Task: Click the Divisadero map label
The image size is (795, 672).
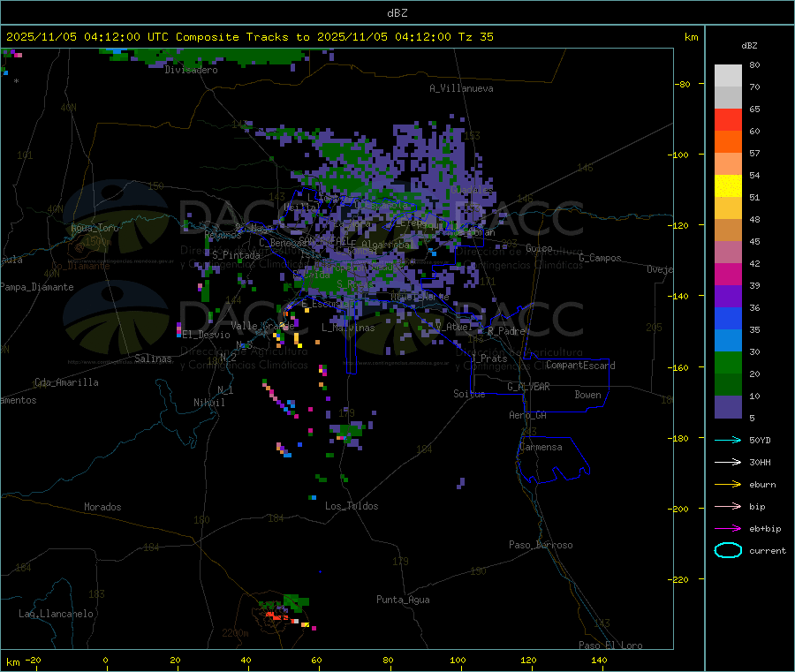Action: [191, 70]
